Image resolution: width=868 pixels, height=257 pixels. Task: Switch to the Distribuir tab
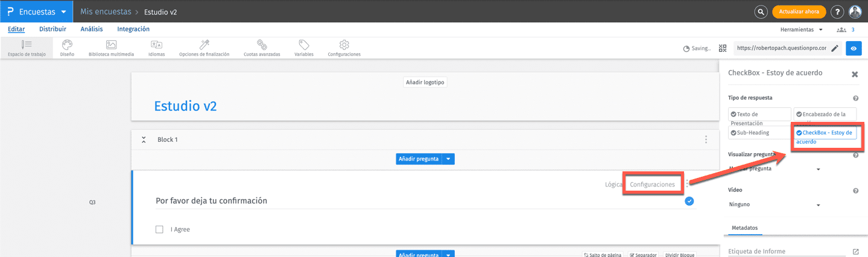(x=52, y=29)
